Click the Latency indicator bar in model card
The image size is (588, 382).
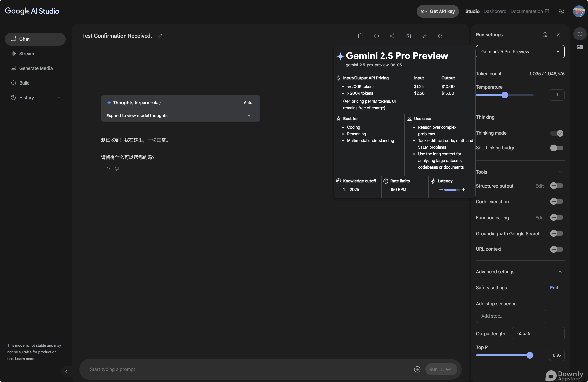coord(452,190)
